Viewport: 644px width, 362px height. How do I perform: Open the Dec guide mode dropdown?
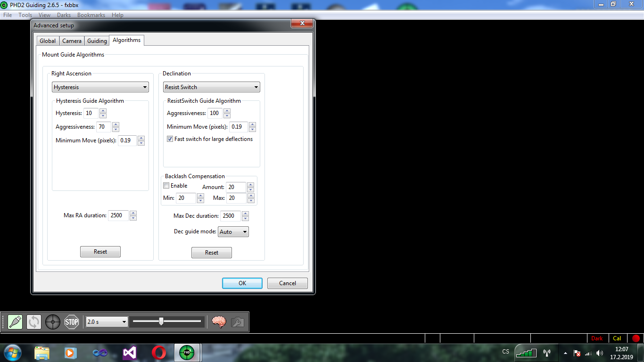pos(233,232)
